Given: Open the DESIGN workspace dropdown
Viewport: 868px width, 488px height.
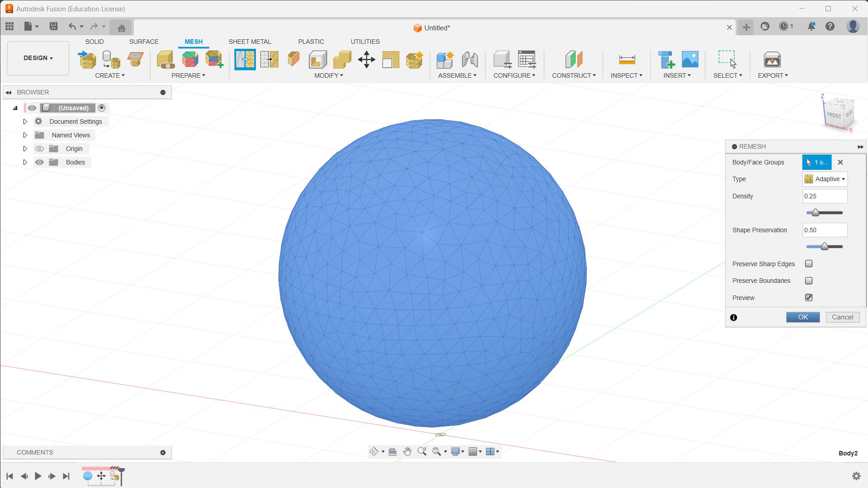Looking at the screenshot, I should point(38,58).
